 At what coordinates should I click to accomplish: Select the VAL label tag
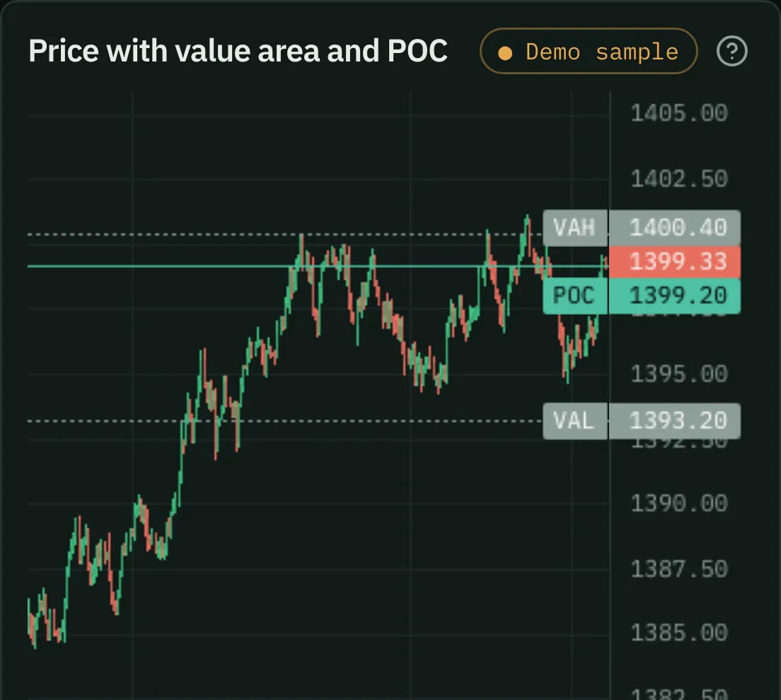click(575, 421)
